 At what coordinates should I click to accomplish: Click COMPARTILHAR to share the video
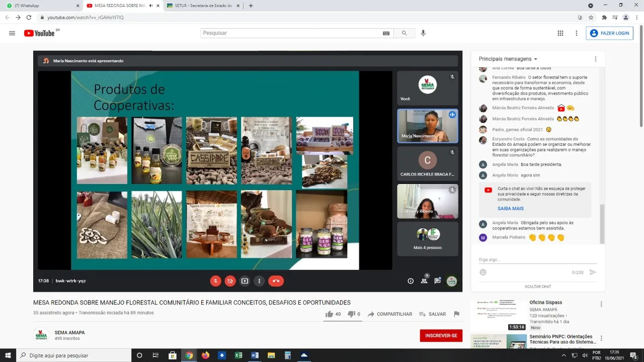pos(390,314)
